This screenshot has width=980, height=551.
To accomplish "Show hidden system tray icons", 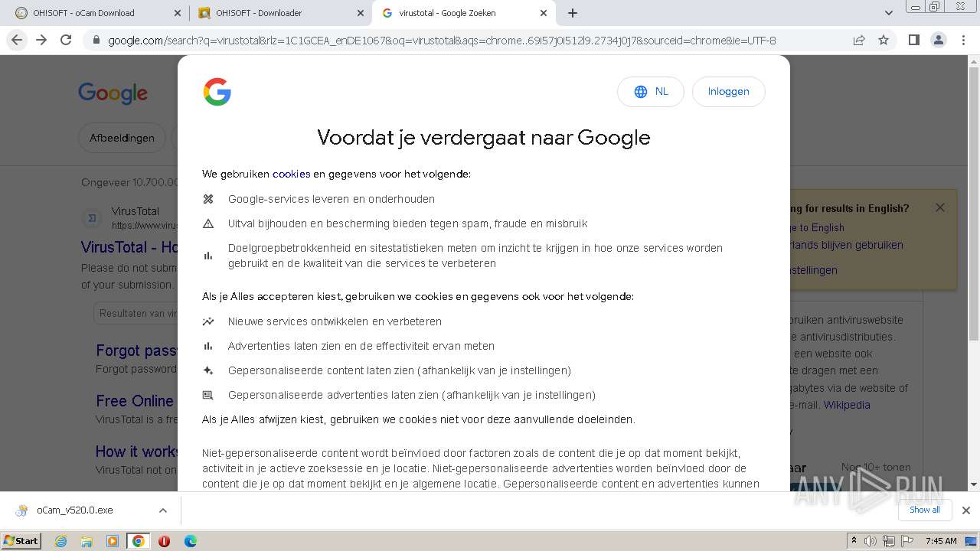I will point(854,540).
